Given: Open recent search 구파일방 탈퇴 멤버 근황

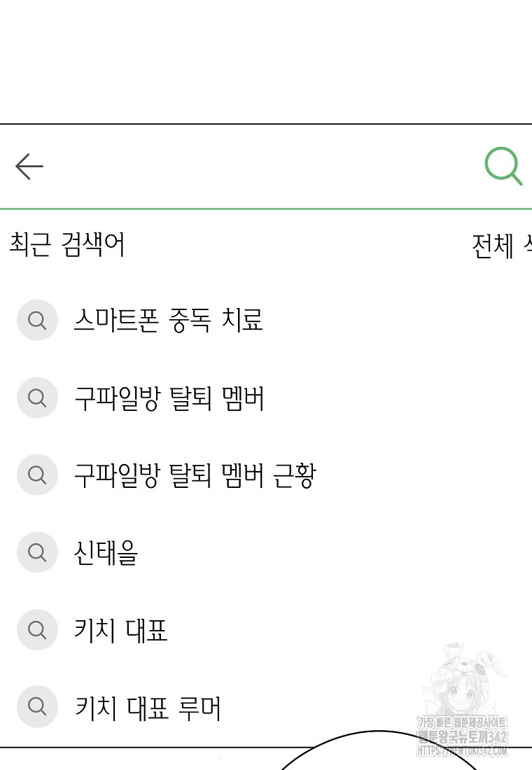Looking at the screenshot, I should click(x=195, y=475).
